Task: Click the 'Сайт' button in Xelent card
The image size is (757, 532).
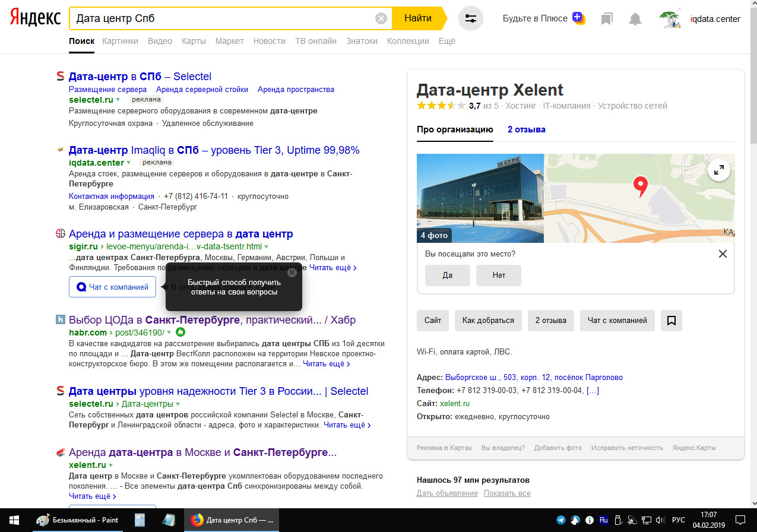Action: tap(433, 321)
